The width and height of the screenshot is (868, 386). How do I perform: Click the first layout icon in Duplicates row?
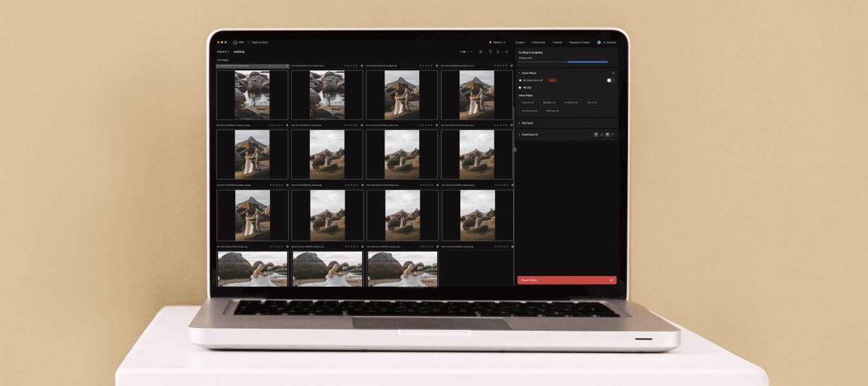click(x=596, y=134)
